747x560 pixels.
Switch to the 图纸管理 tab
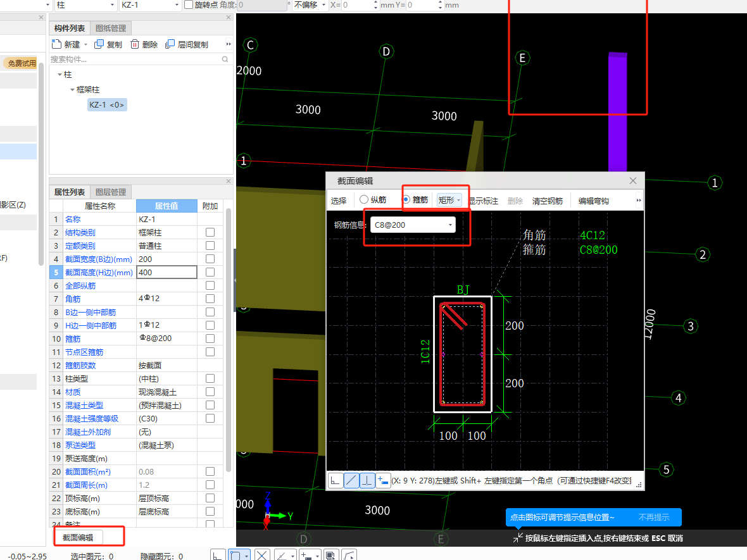111,28
